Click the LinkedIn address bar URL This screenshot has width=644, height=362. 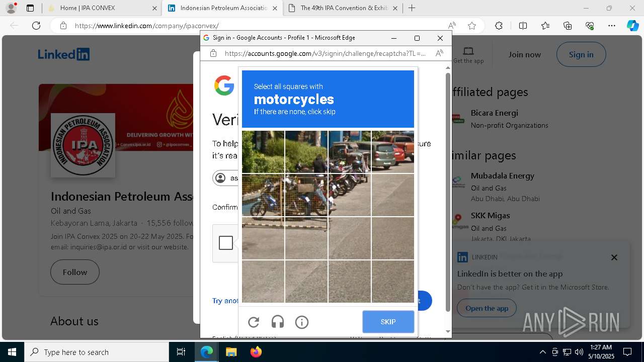[x=147, y=26]
